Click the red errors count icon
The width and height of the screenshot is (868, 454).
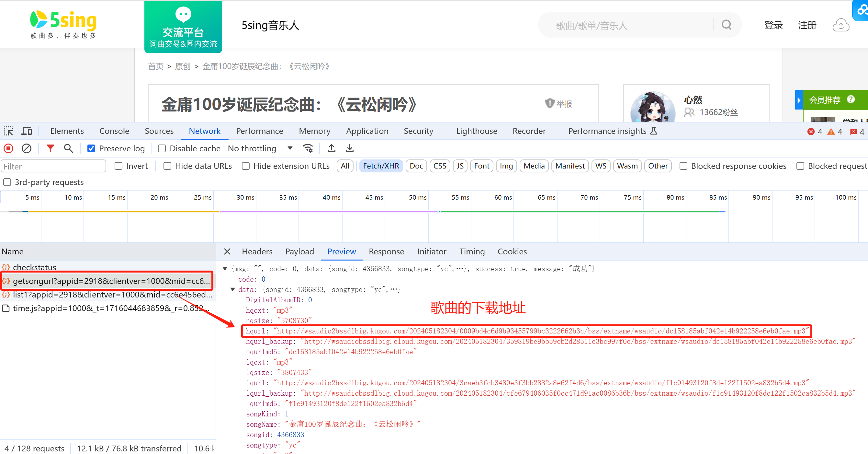click(811, 132)
